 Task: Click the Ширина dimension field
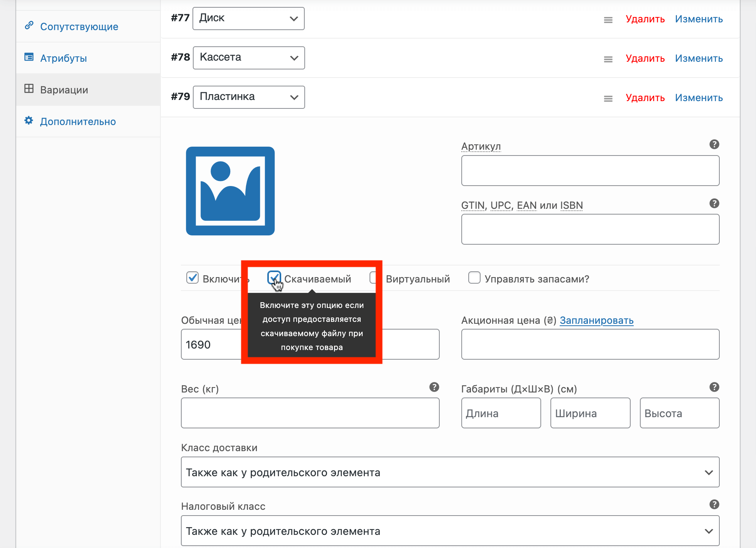590,413
